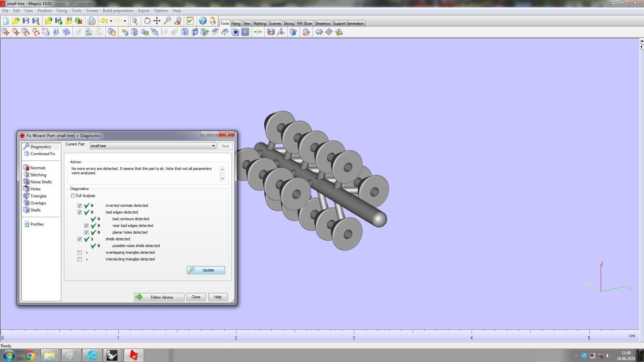The image size is (644, 362).
Task: Open the File menu
Action: [5, 11]
